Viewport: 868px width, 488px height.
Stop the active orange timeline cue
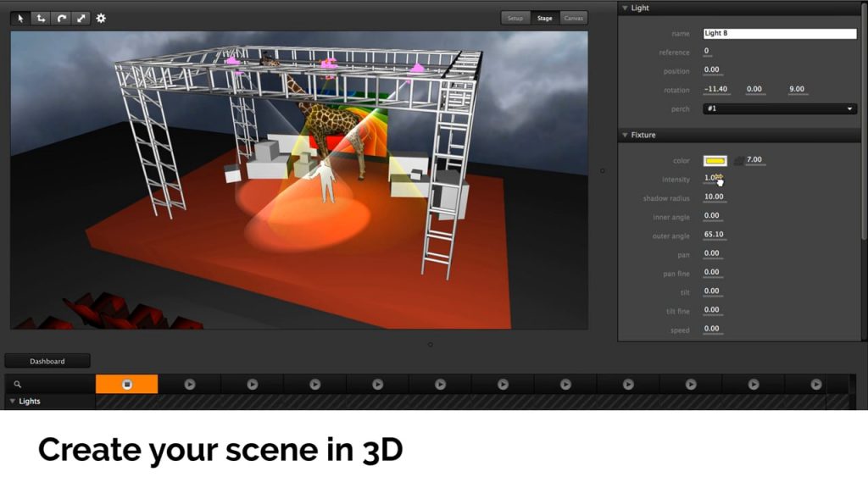pyautogui.click(x=127, y=385)
